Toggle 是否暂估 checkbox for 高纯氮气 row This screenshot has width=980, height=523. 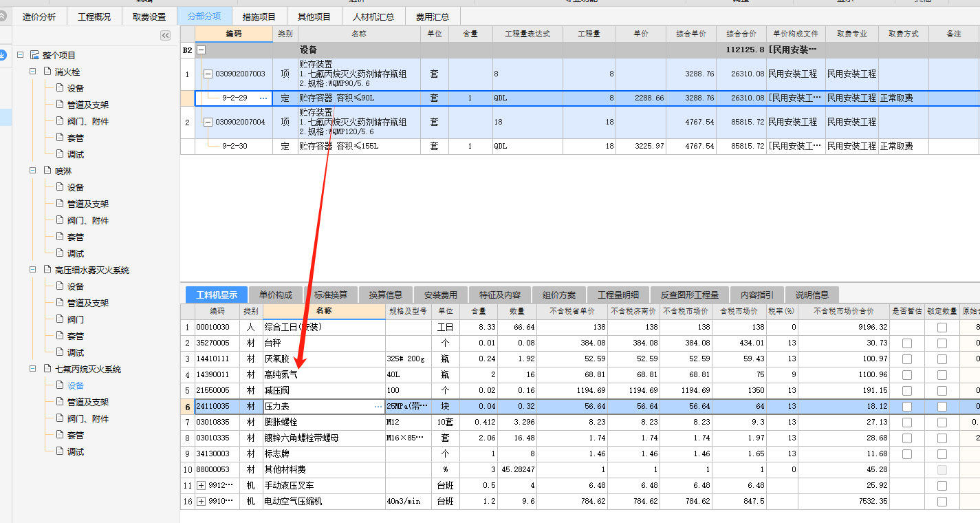pos(907,374)
